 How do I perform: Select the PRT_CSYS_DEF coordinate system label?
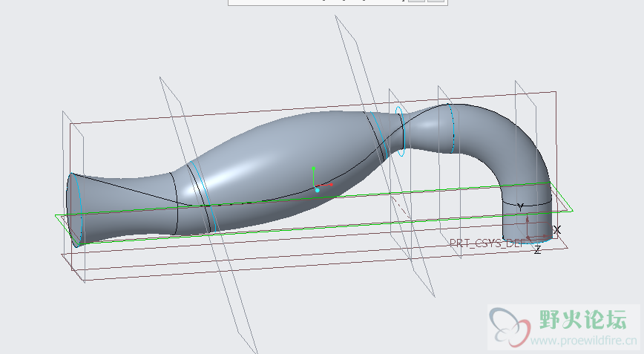tap(487, 243)
